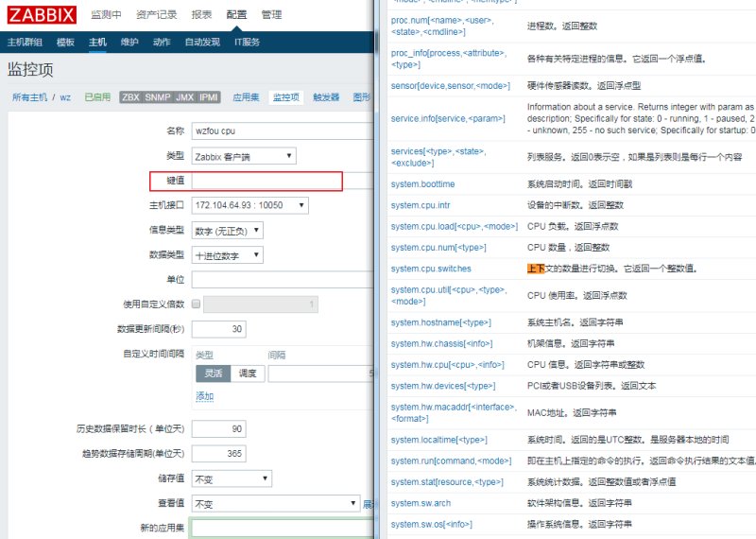
Task: Click the 所有主机 breadcrumb link
Action: [29, 97]
